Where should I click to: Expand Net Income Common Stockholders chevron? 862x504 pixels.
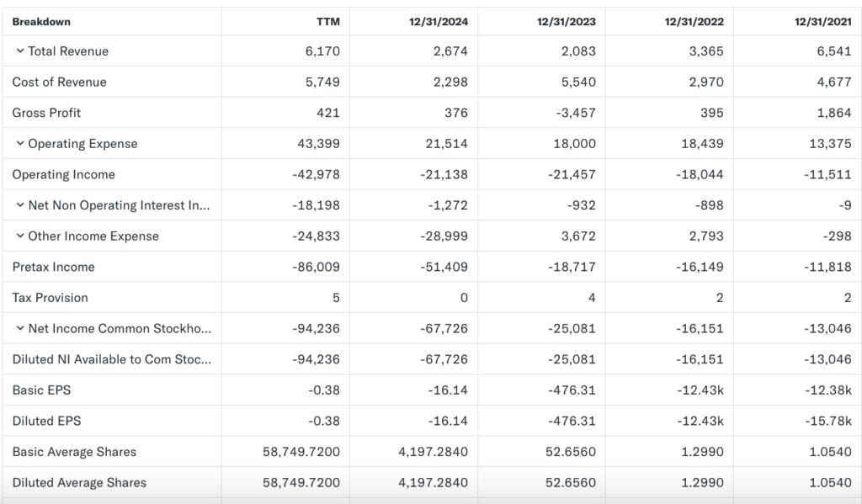(20, 329)
